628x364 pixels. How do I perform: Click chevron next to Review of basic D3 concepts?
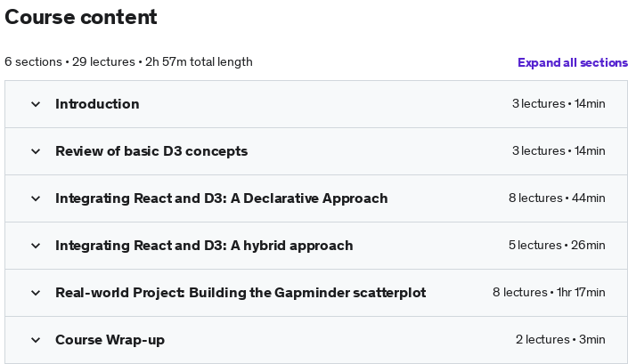click(36, 151)
